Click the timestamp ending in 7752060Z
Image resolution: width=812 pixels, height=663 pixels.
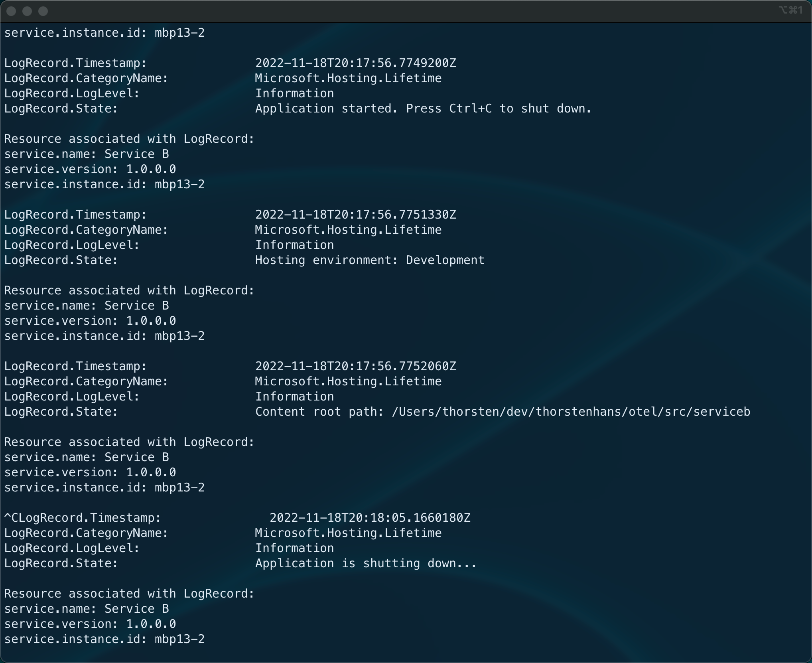(355, 366)
